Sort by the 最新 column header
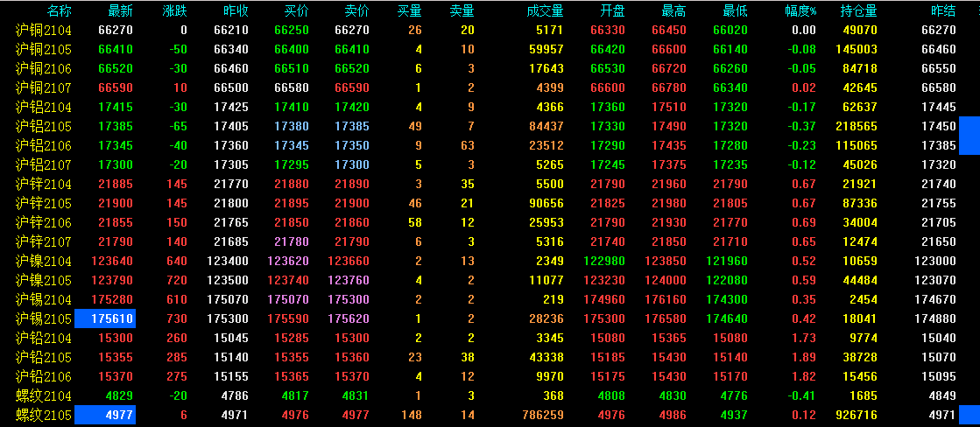The image size is (980, 427). (x=121, y=10)
